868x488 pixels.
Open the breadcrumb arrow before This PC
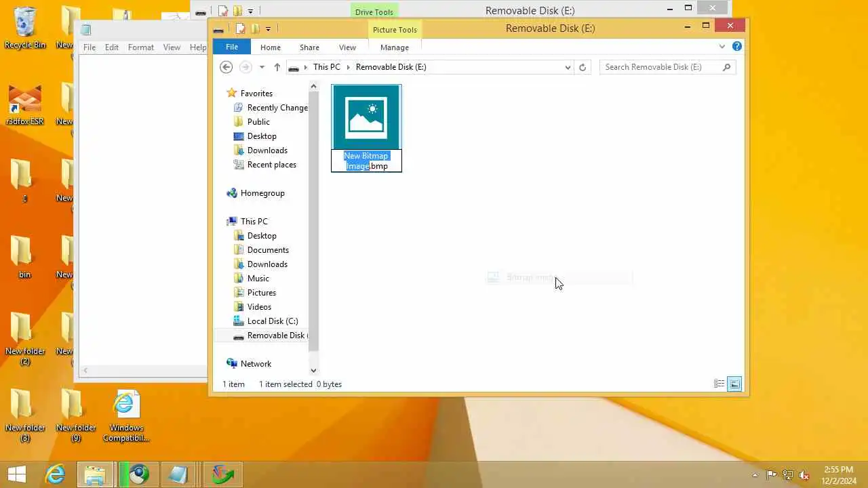[306, 67]
